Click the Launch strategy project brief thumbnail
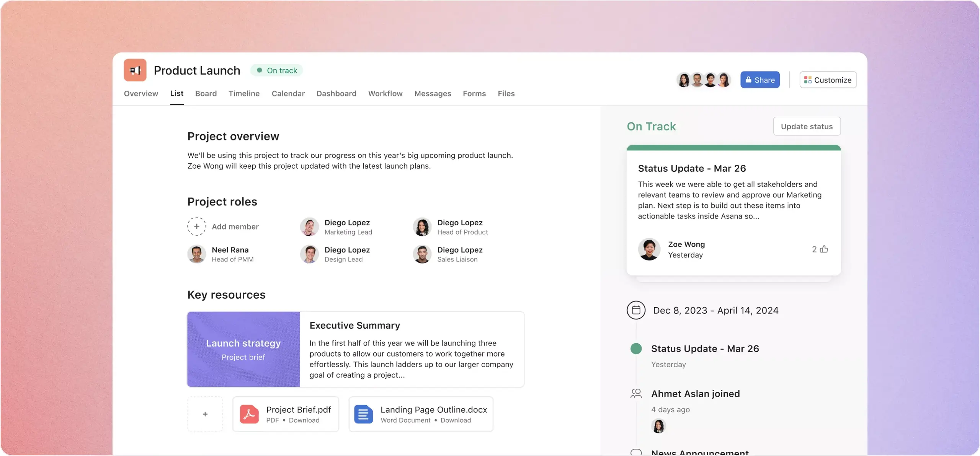The width and height of the screenshot is (980, 456). pos(243,349)
